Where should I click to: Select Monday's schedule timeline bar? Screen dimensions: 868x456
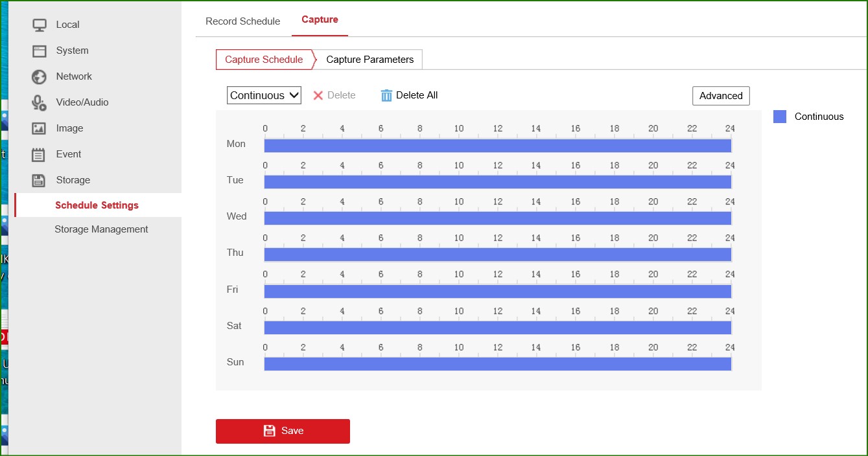[x=497, y=146]
